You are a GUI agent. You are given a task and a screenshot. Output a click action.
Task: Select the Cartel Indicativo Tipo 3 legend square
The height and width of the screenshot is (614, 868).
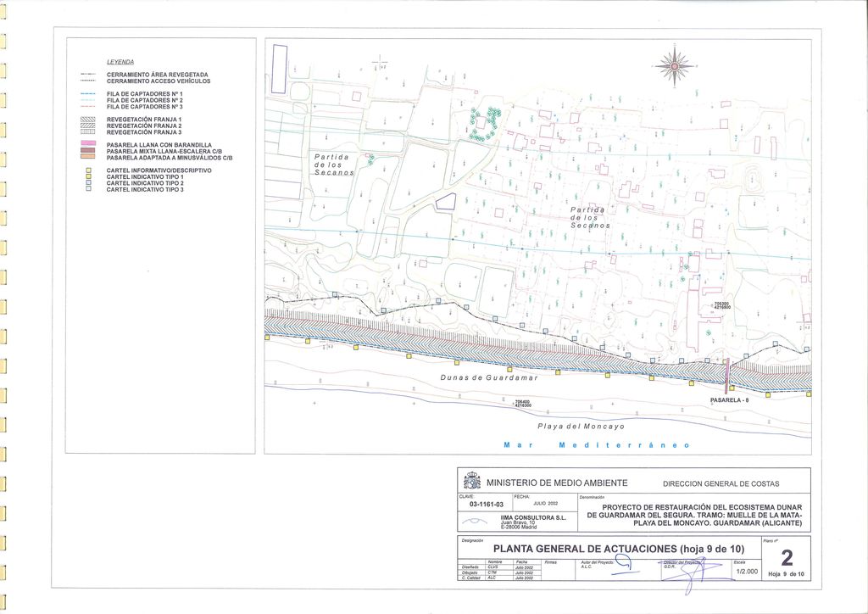[87, 189]
